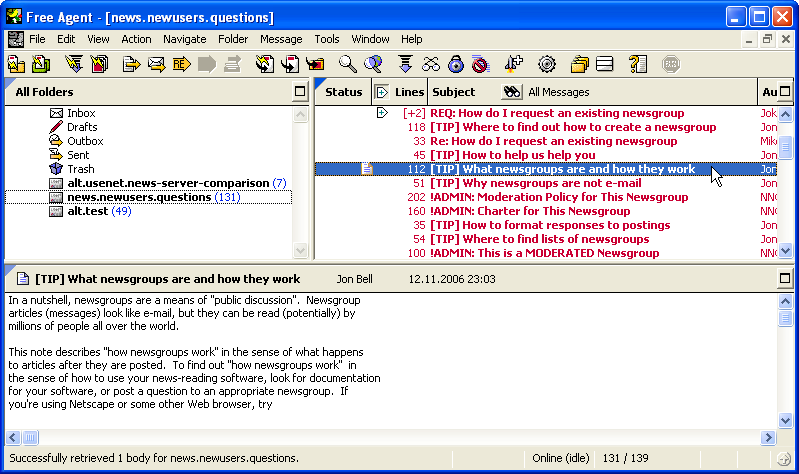Maximize the message list pane

[785, 92]
